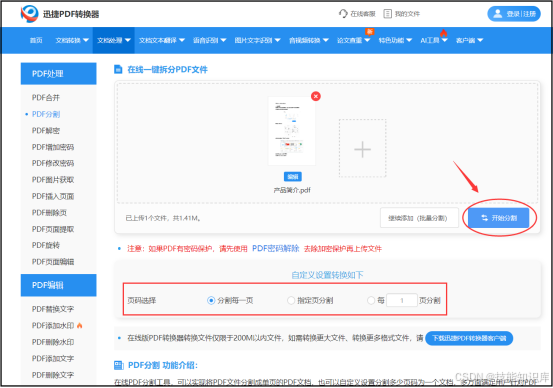Remove uploaded file with red X icon

(x=316, y=96)
